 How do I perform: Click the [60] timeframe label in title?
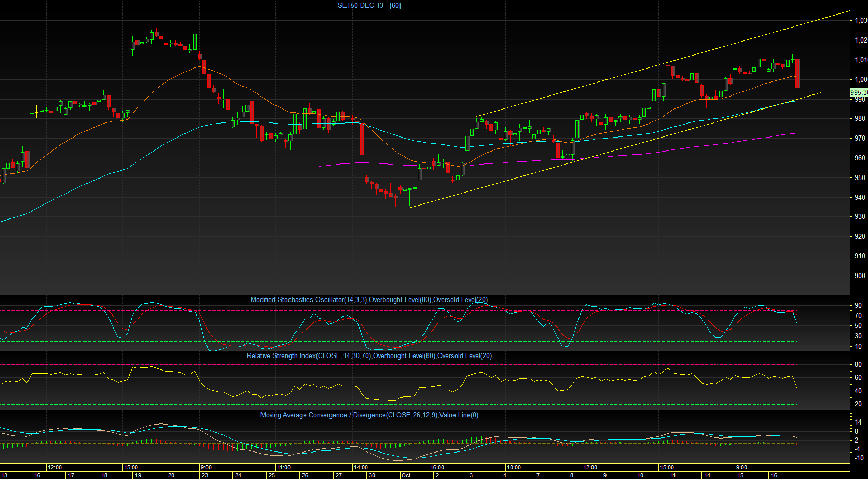click(395, 6)
